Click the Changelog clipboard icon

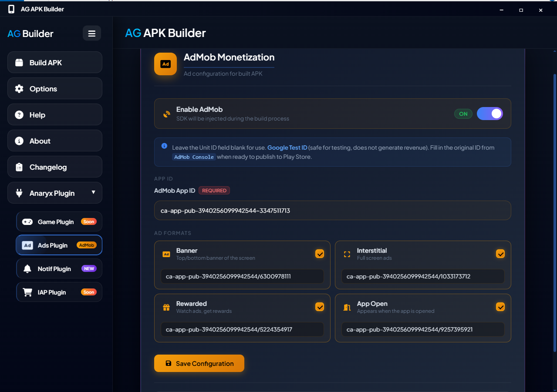click(x=19, y=167)
